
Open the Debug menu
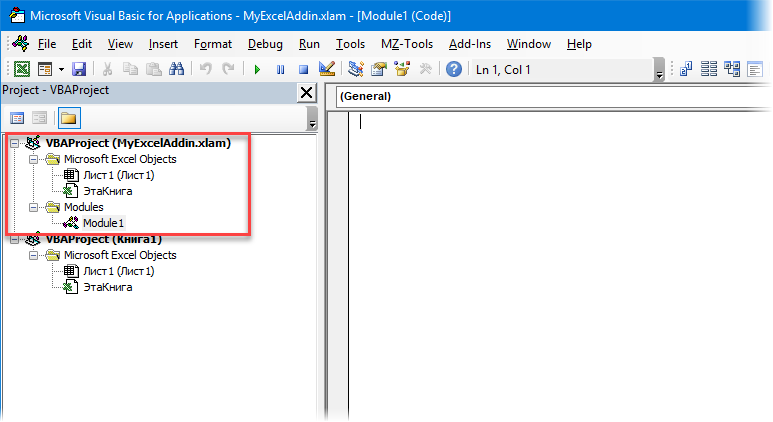tap(265, 44)
